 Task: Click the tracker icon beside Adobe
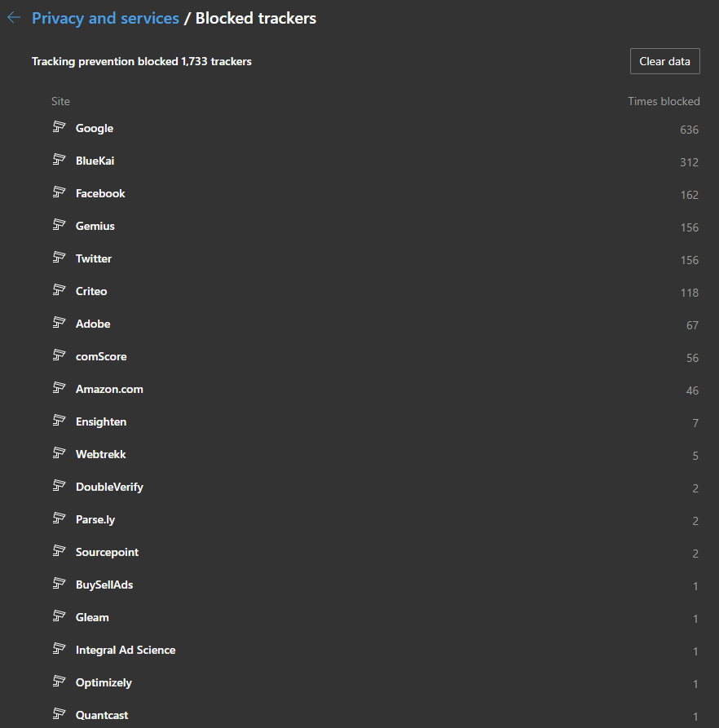coord(59,323)
